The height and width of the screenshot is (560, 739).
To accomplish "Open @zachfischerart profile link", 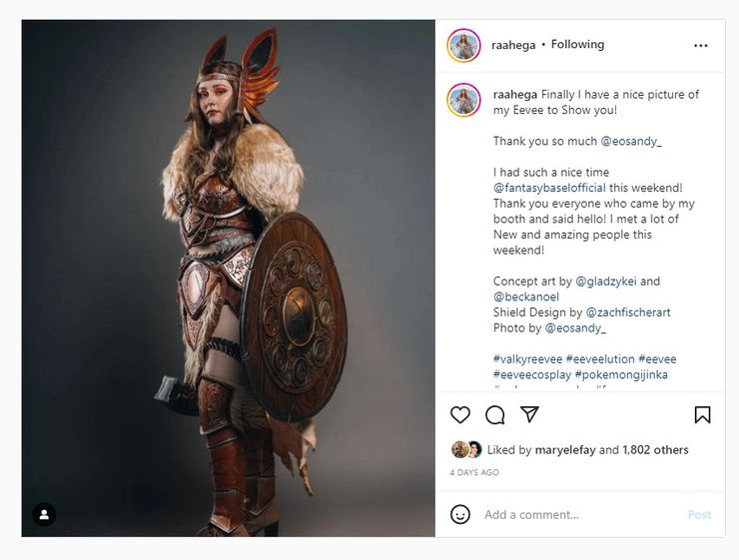I will 628,312.
